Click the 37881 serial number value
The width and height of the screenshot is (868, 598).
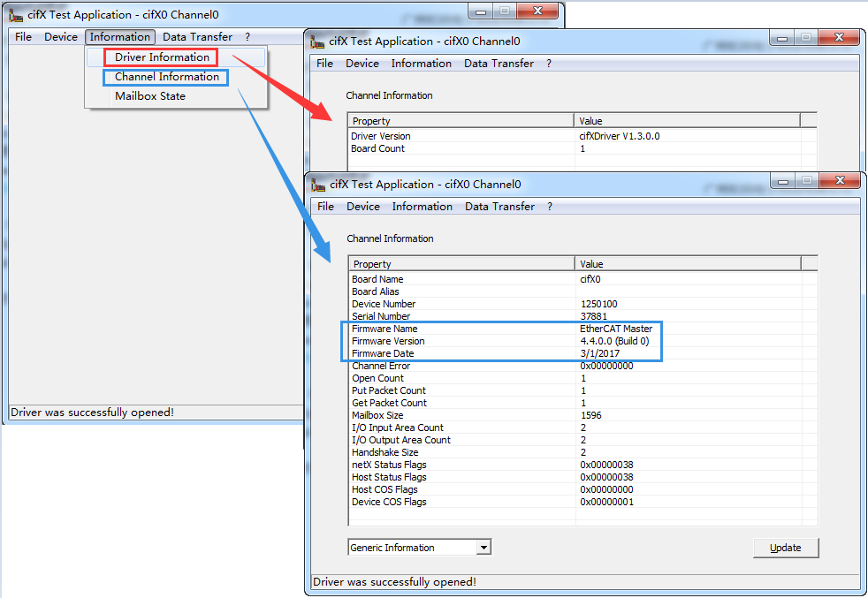[593, 316]
